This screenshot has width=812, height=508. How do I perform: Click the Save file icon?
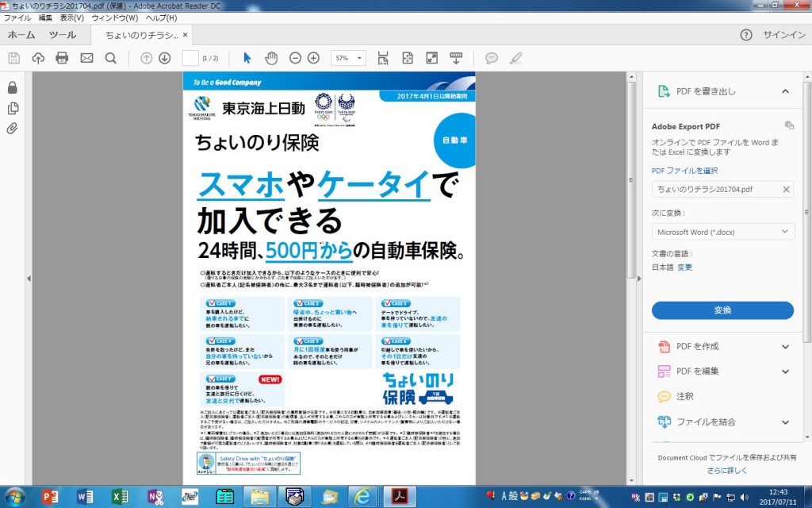14,58
